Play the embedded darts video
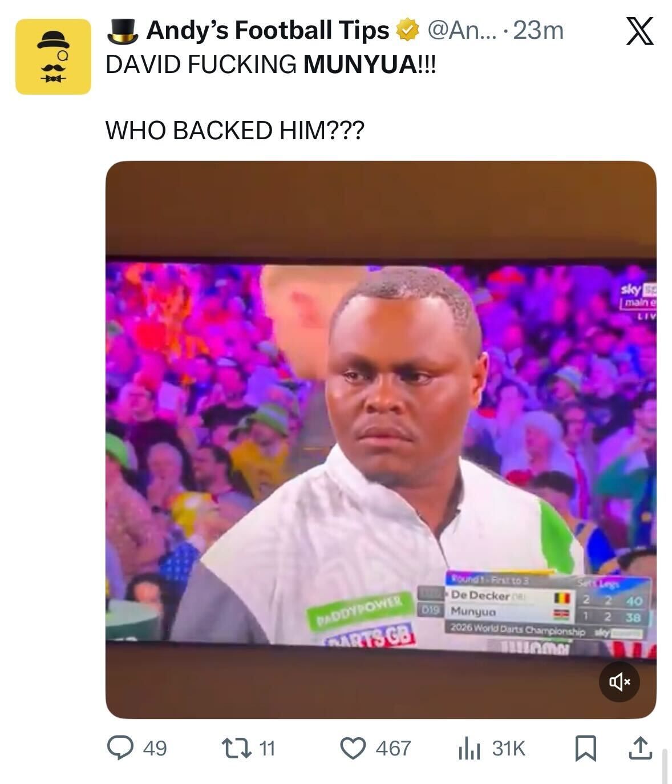This screenshot has height=784, width=672. pos(381,439)
